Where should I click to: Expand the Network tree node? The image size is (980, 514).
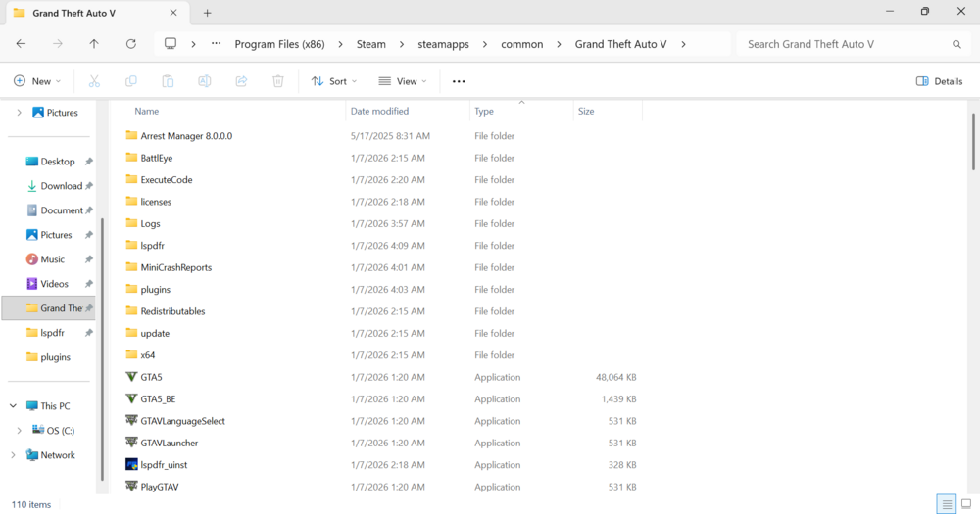click(x=13, y=455)
